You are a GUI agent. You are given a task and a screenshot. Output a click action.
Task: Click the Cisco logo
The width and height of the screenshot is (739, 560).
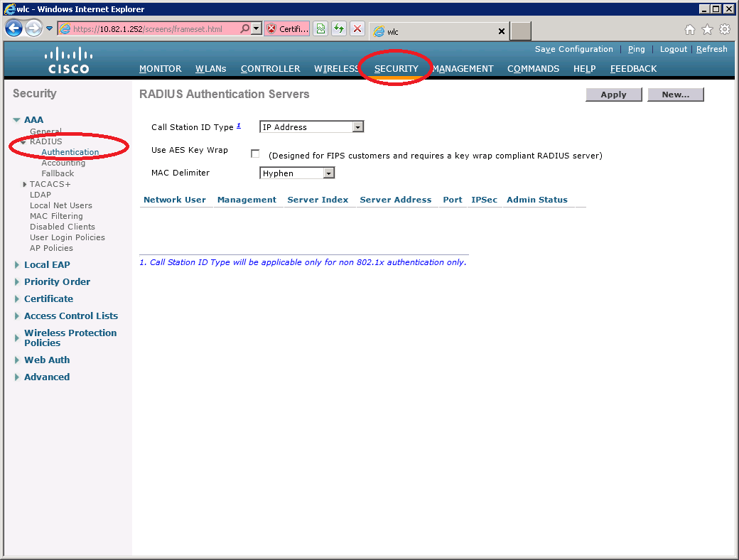click(69, 60)
